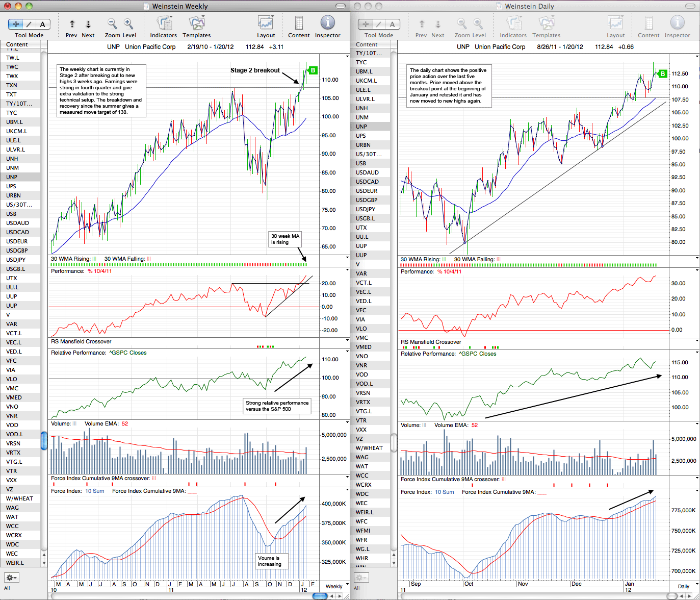Open Inspector in Weinstein Weekly
The height and width of the screenshot is (600, 700).
[328, 23]
